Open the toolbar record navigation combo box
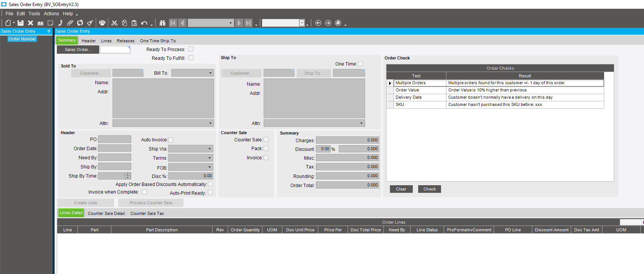The height and width of the screenshot is (274, 644). click(230, 23)
